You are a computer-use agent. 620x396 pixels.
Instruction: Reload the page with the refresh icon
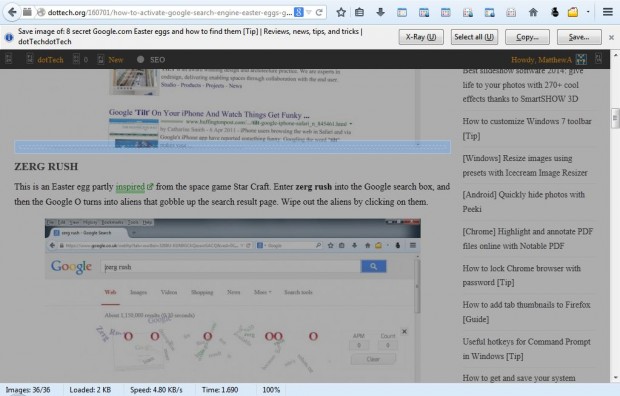pyautogui.click(x=319, y=13)
